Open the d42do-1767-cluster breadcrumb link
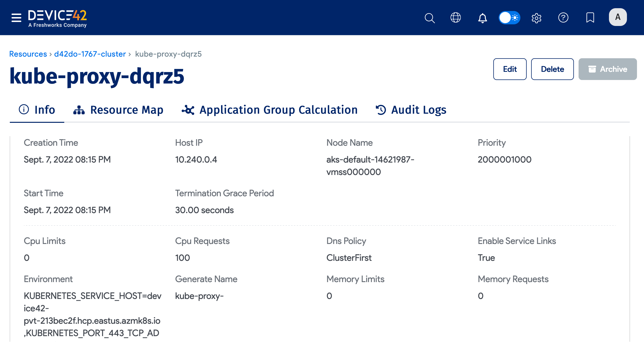This screenshot has height=349, width=644. point(90,54)
